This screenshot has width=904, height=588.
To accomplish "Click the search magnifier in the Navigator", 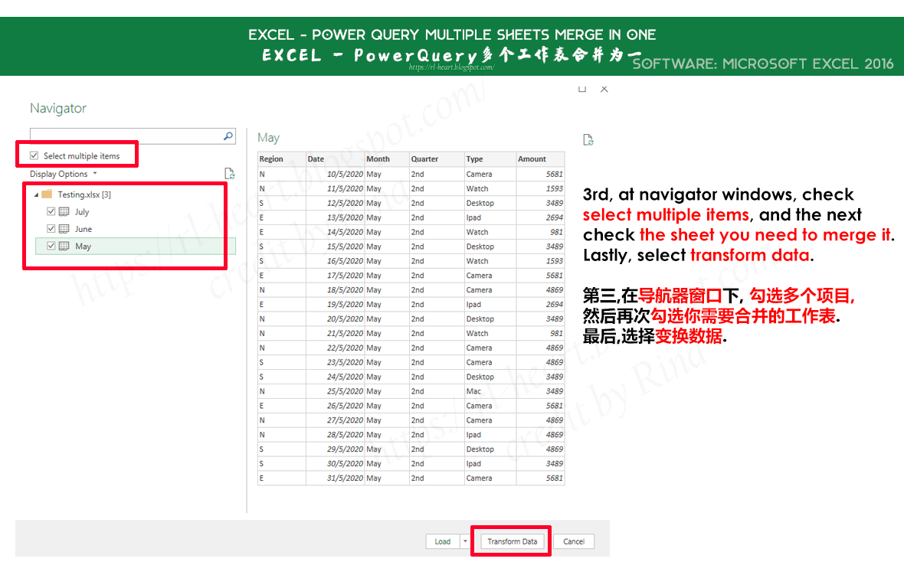I will pyautogui.click(x=228, y=136).
